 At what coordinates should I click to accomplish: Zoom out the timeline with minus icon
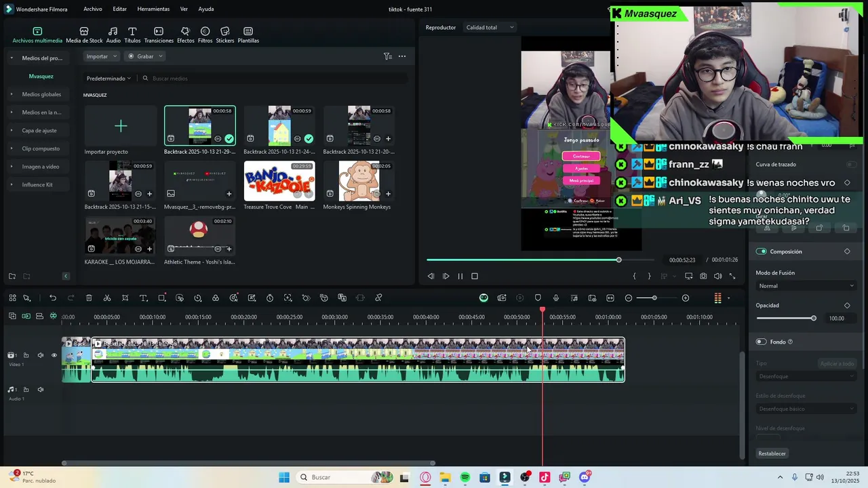click(x=629, y=298)
